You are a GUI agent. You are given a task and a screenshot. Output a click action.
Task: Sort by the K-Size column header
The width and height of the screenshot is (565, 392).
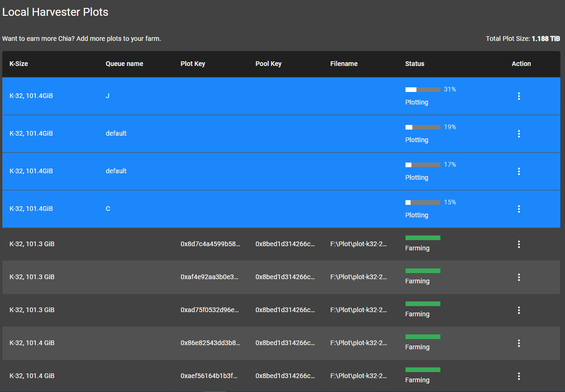tap(19, 64)
